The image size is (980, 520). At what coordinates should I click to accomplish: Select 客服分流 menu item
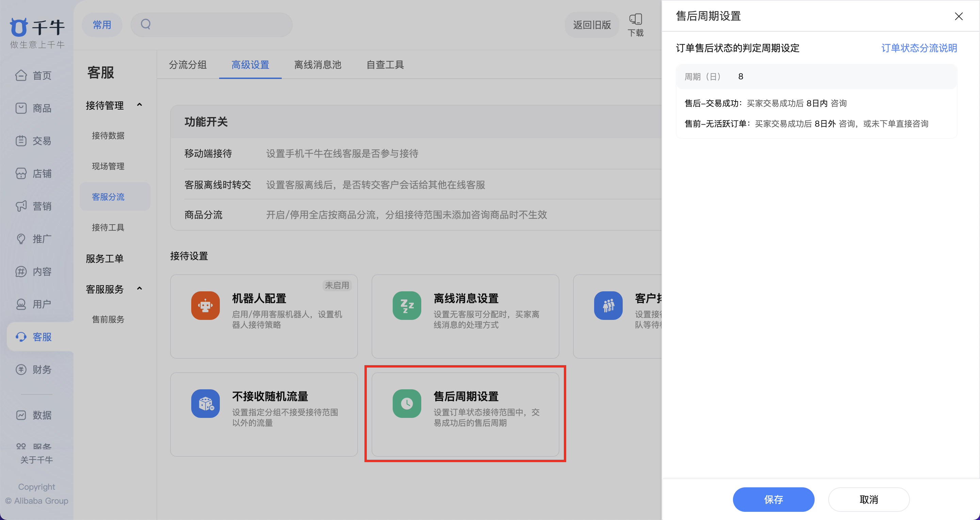(x=115, y=197)
